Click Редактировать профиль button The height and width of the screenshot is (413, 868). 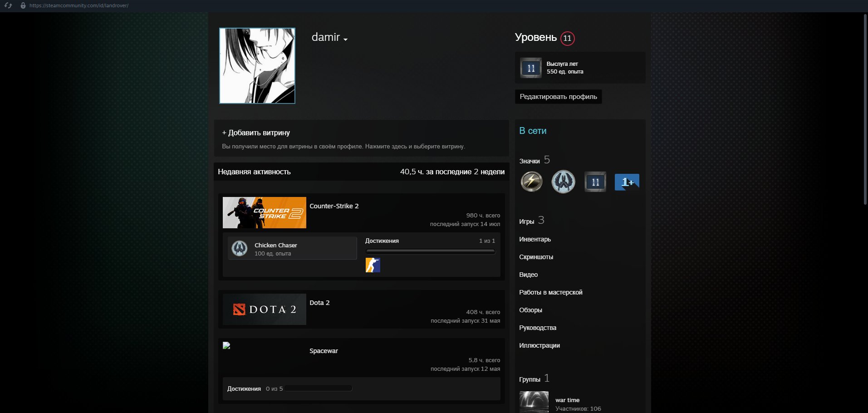(x=558, y=97)
